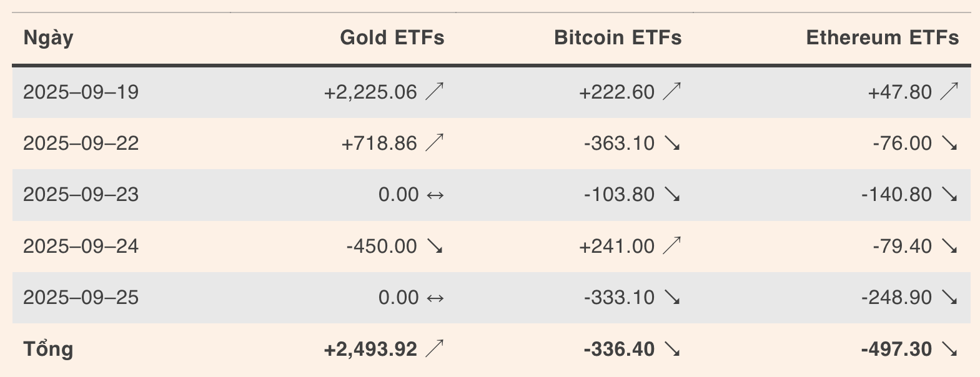Click up arrow beside Ethereum +47.80
Screen dimensions: 980x377
coord(949,92)
